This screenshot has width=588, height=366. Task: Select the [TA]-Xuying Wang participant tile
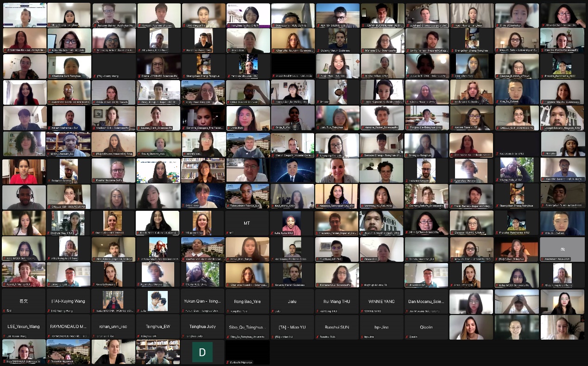point(69,301)
